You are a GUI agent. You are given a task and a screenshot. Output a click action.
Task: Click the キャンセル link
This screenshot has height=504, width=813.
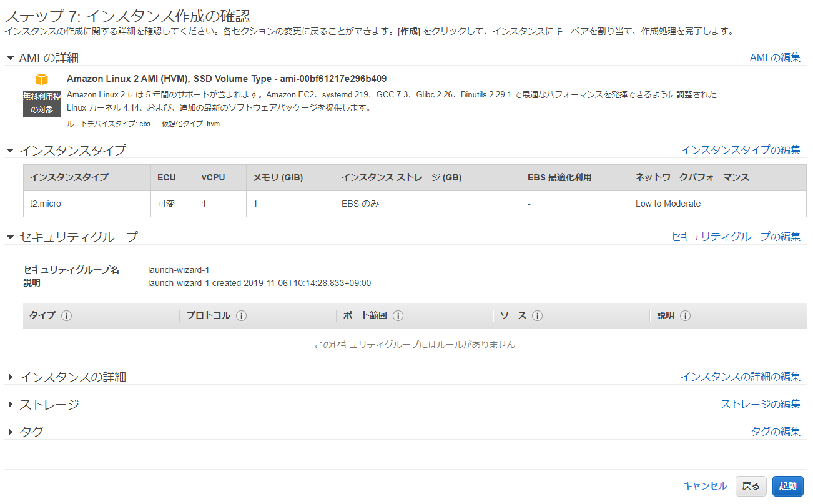coord(705,486)
